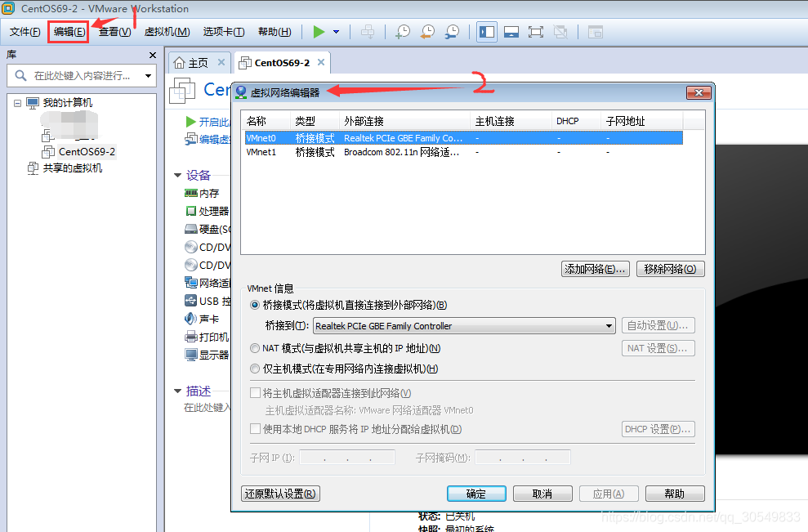This screenshot has height=532, width=808.
Task: Click the green power-on play toolbar icon
Action: [x=319, y=32]
